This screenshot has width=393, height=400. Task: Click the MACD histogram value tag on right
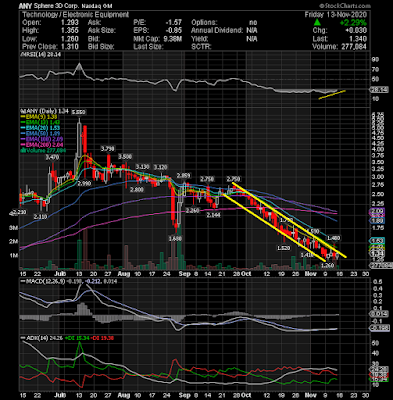pyautogui.click(x=379, y=314)
